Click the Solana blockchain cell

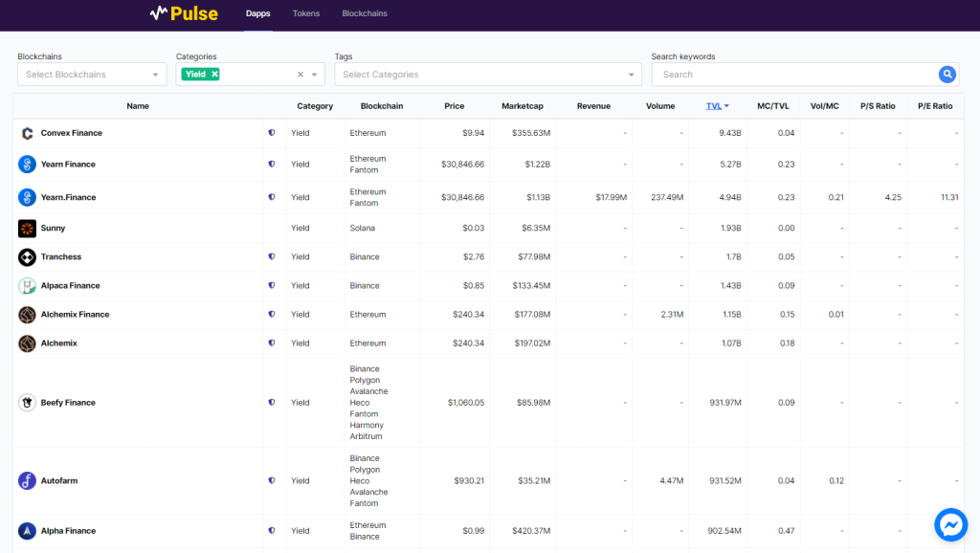[x=363, y=228]
